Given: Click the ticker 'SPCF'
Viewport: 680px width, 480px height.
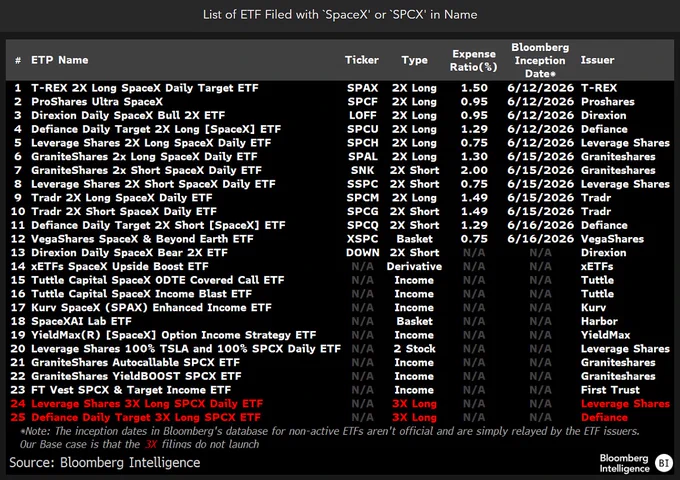Looking at the screenshot, I should (x=362, y=102).
